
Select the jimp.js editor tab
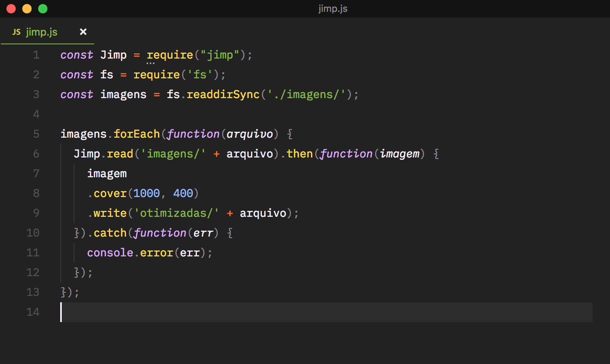coord(48,32)
